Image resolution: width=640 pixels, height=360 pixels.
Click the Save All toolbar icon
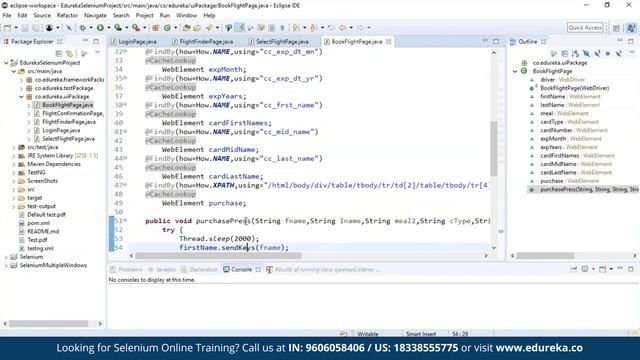(x=36, y=28)
